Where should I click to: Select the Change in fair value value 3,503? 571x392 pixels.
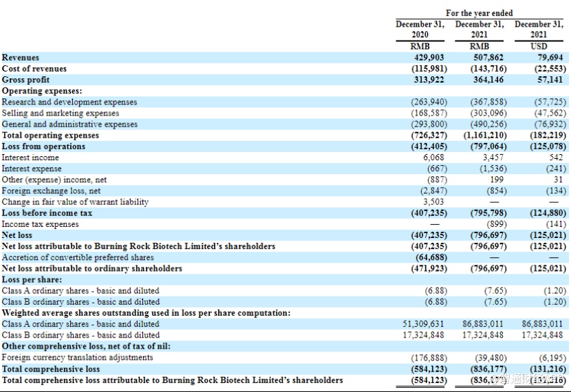(433, 202)
